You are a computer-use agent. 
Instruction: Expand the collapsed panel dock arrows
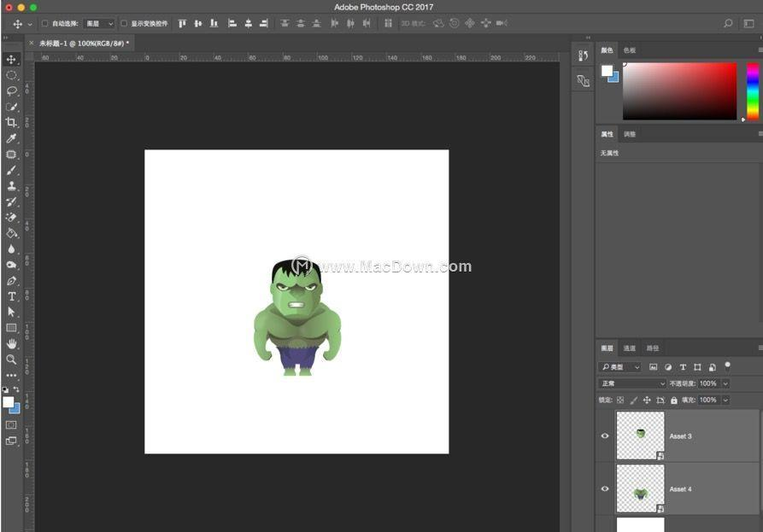click(588, 38)
